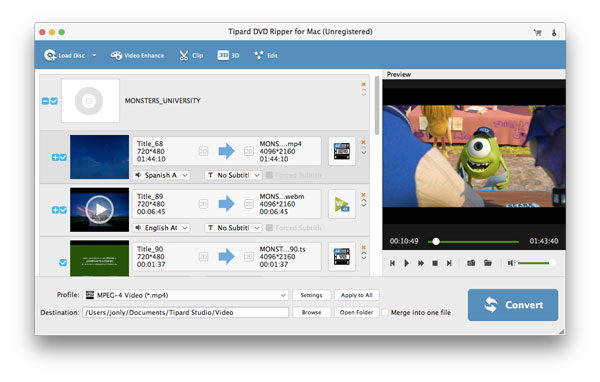Click the Title_90 source 3D icon
Viewport: 600px width, 382px height.
coord(203,256)
